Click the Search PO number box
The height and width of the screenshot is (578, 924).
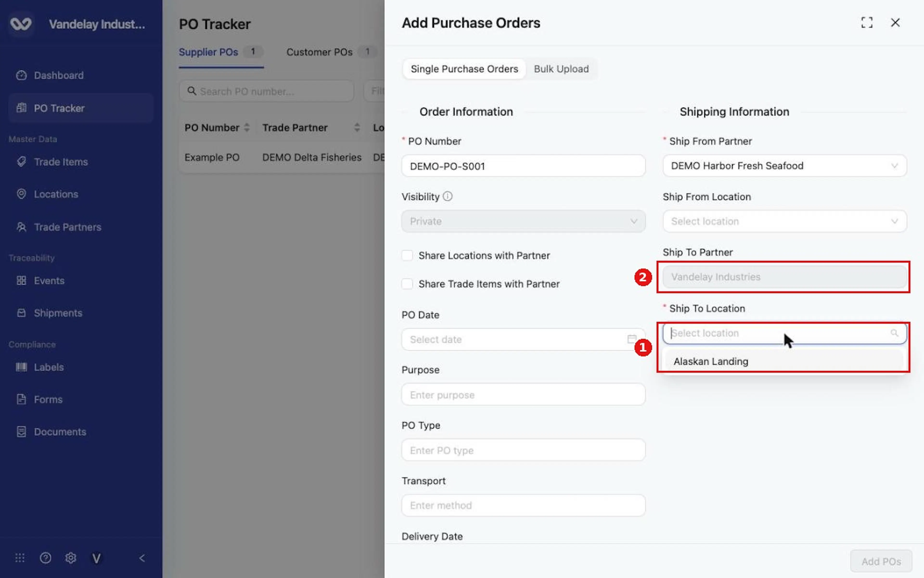tap(266, 91)
